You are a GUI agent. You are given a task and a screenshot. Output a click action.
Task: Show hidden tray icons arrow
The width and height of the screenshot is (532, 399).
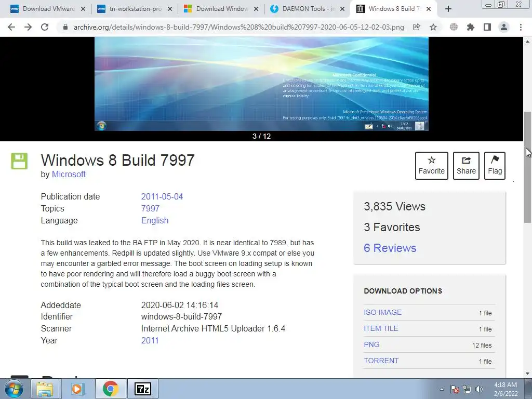click(x=442, y=389)
